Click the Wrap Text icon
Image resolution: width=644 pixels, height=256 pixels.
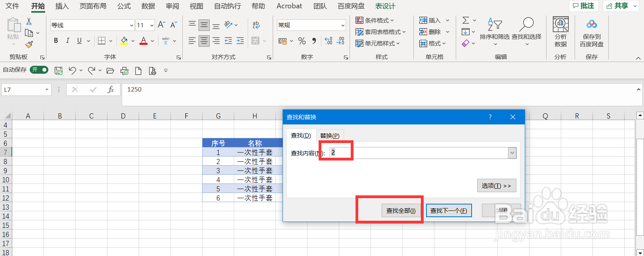point(256,25)
